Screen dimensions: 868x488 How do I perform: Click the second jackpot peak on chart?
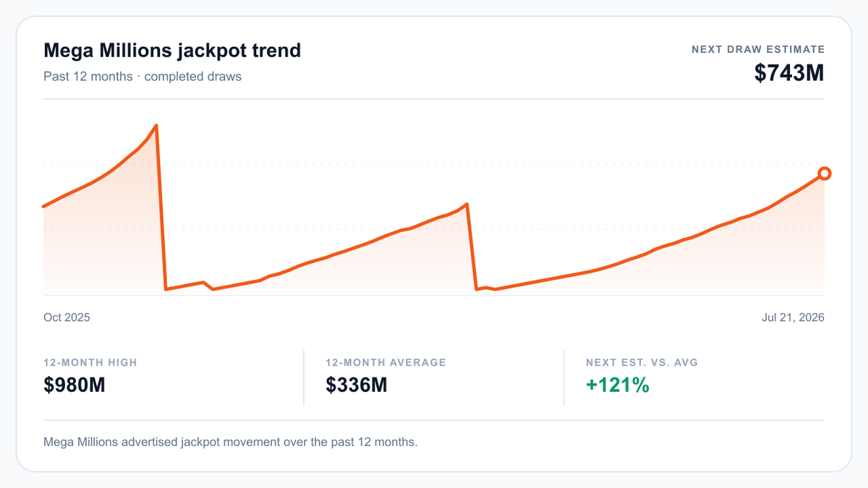pos(468,204)
